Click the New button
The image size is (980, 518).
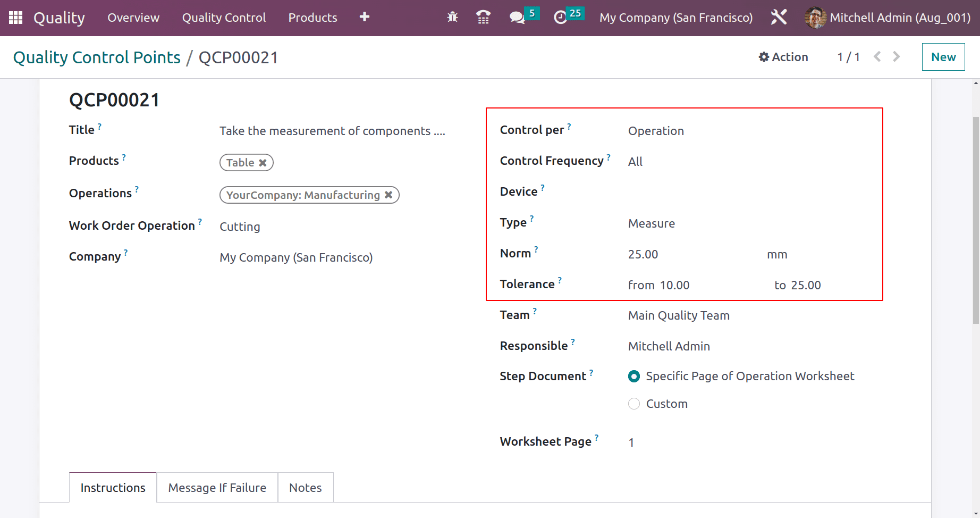point(943,57)
